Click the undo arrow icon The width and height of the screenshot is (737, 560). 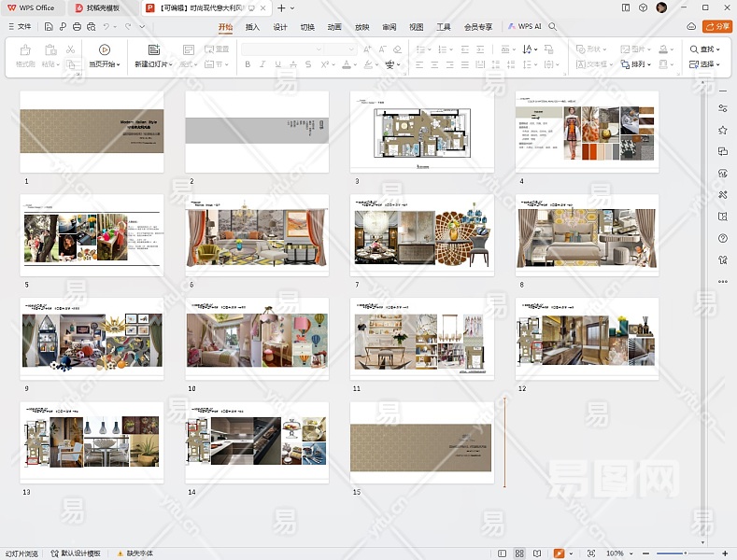[x=106, y=27]
